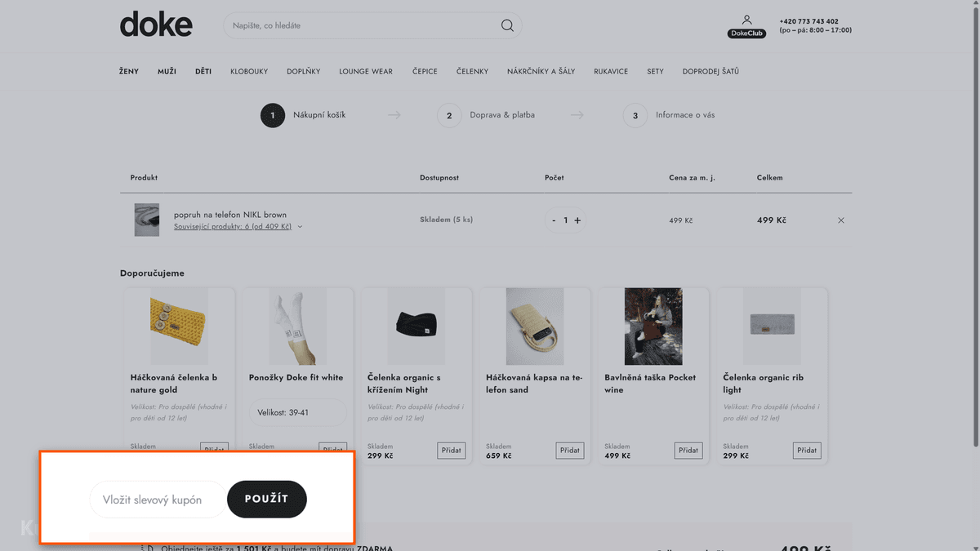The image size is (980, 551).
Task: Open the ŽENY menu
Action: [129, 72]
